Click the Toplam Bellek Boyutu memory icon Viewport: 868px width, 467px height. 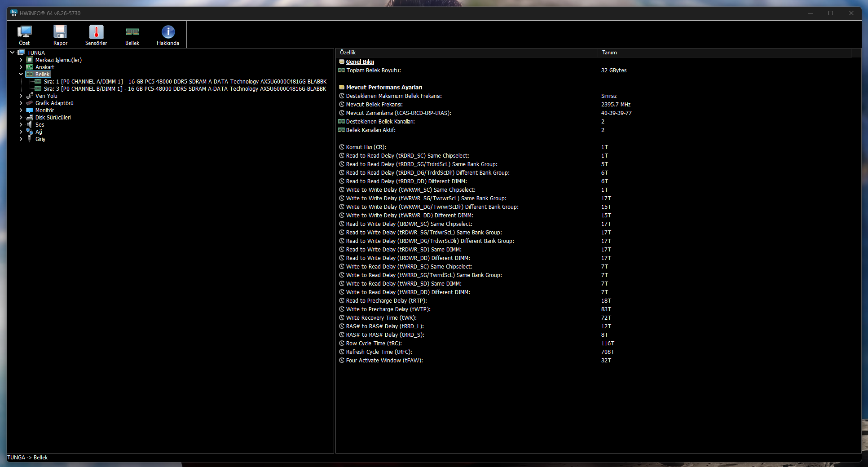click(342, 70)
